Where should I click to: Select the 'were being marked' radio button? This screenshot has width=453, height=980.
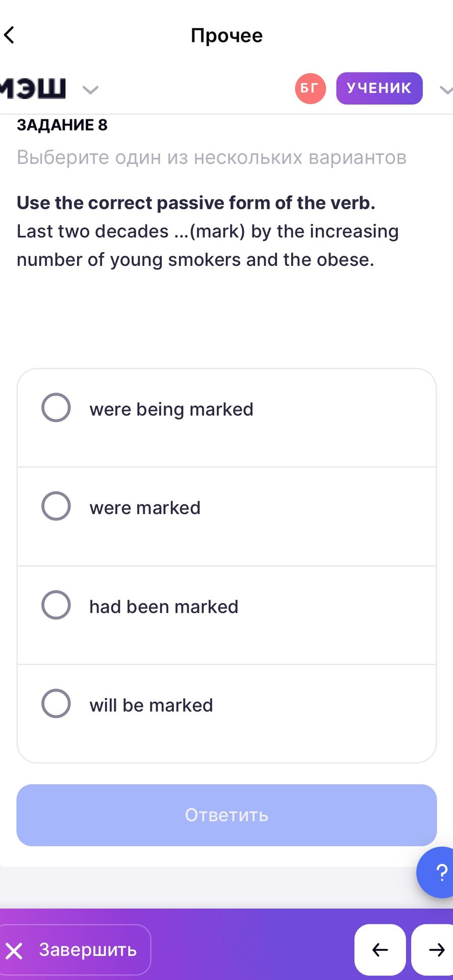(56, 407)
